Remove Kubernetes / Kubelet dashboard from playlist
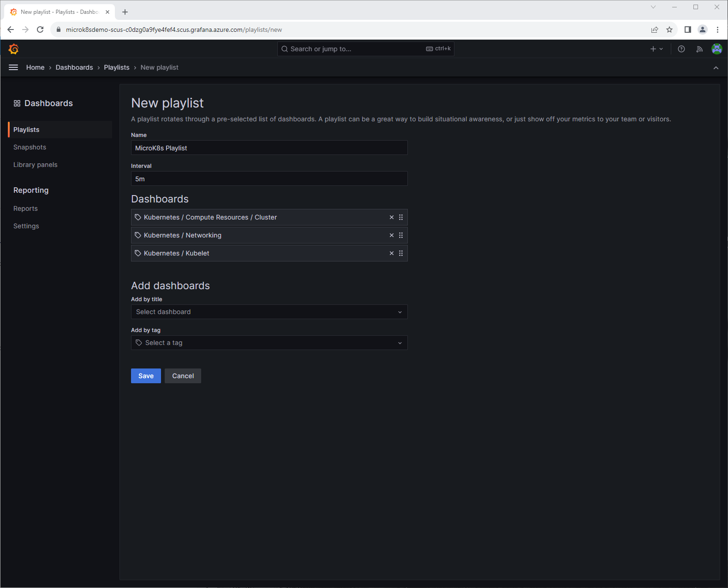The image size is (728, 588). click(391, 253)
